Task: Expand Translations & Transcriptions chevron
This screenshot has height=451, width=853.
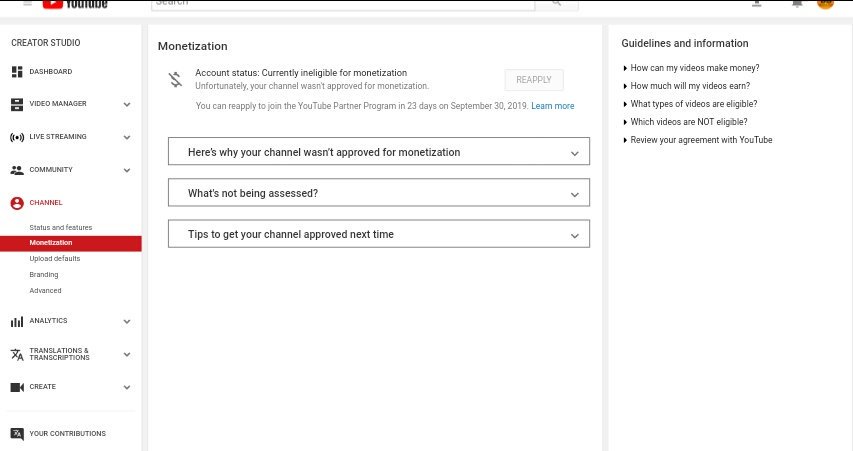Action: [x=127, y=355]
